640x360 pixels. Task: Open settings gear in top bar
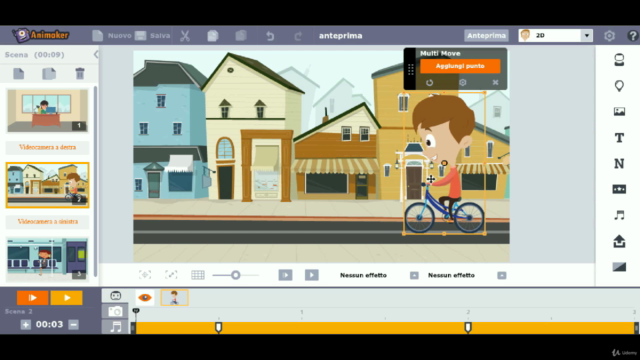(609, 36)
